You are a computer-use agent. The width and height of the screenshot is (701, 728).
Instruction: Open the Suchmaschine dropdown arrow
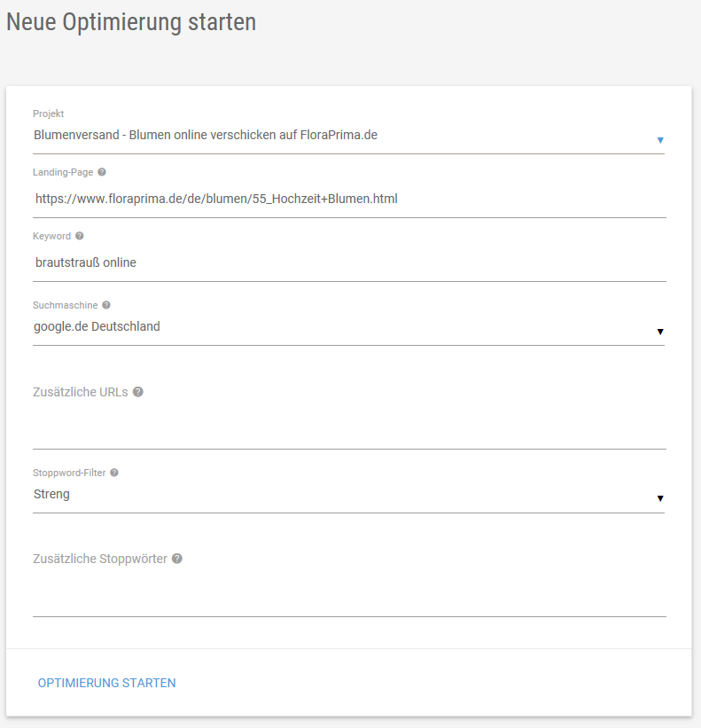(x=659, y=332)
